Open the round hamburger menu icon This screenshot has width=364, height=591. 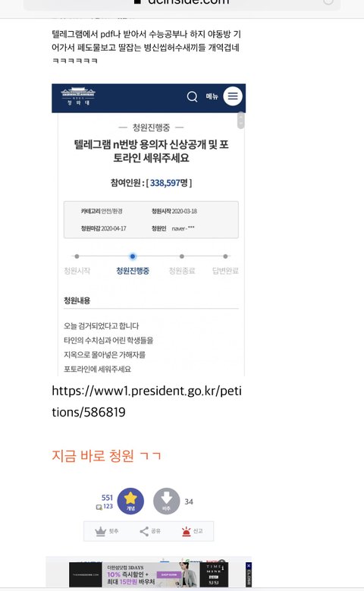pyautogui.click(x=233, y=96)
